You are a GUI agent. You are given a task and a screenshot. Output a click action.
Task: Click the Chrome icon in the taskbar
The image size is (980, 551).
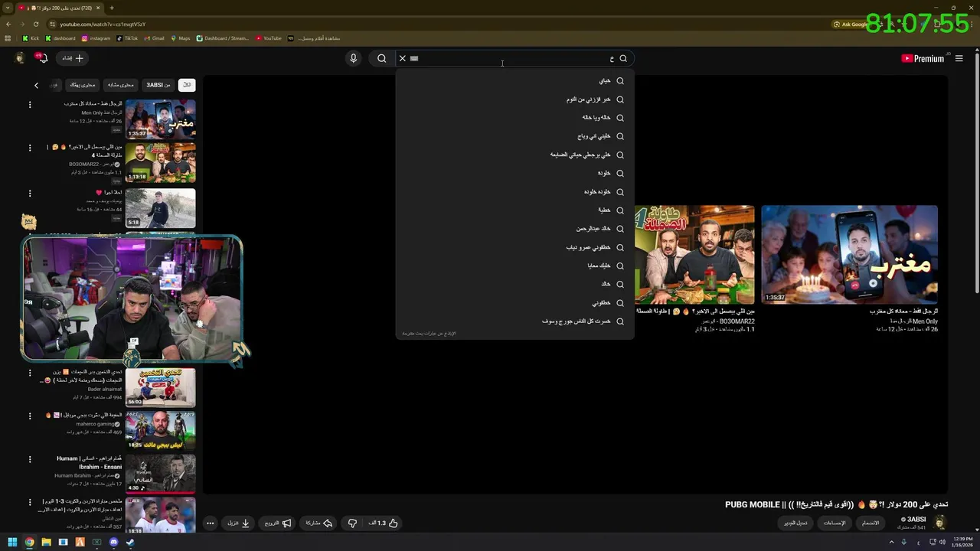(29, 543)
